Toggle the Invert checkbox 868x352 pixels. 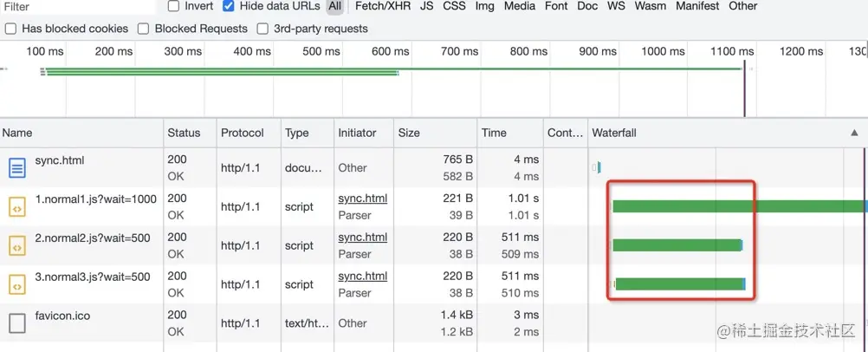(x=173, y=6)
